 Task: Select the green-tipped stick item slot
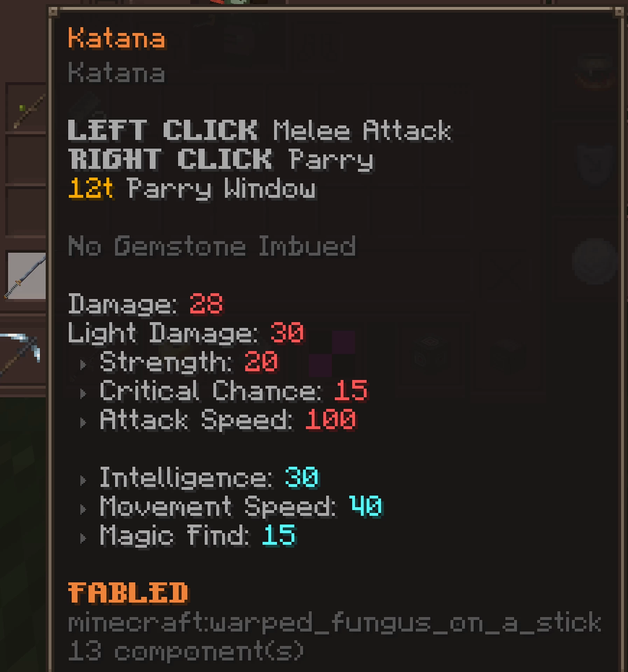pyautogui.click(x=27, y=108)
